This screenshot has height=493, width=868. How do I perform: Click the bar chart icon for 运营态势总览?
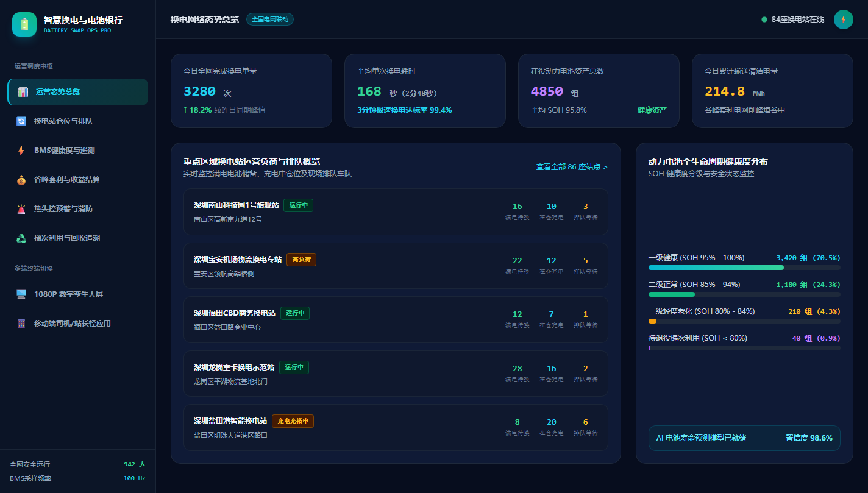23,92
